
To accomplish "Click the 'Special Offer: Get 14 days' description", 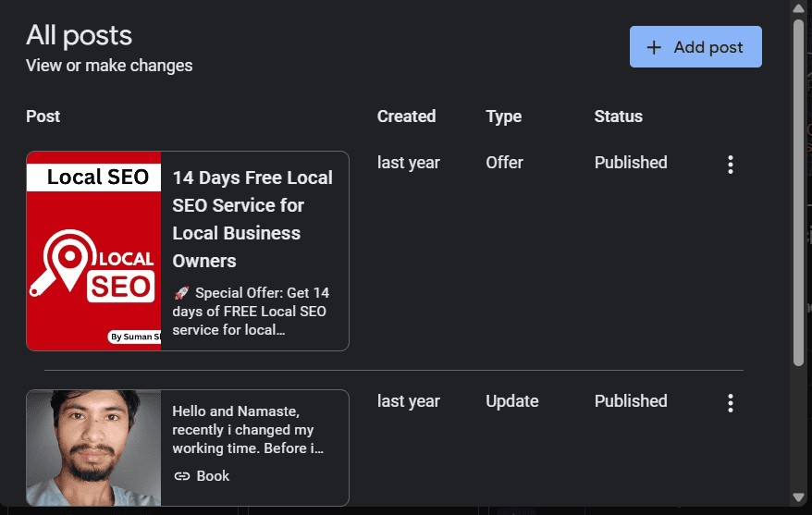I will [x=252, y=311].
